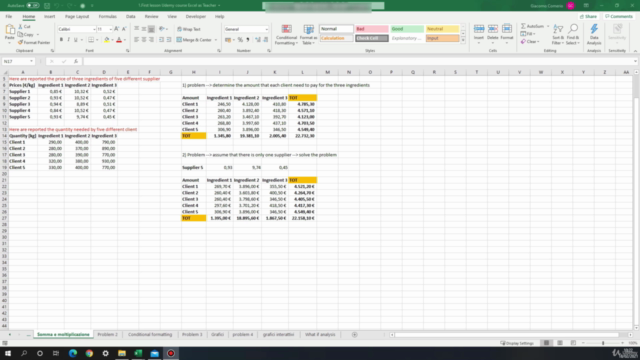Image resolution: width=640 pixels, height=360 pixels.
Task: Expand the Name Box dropdown
Action: pos(31,61)
